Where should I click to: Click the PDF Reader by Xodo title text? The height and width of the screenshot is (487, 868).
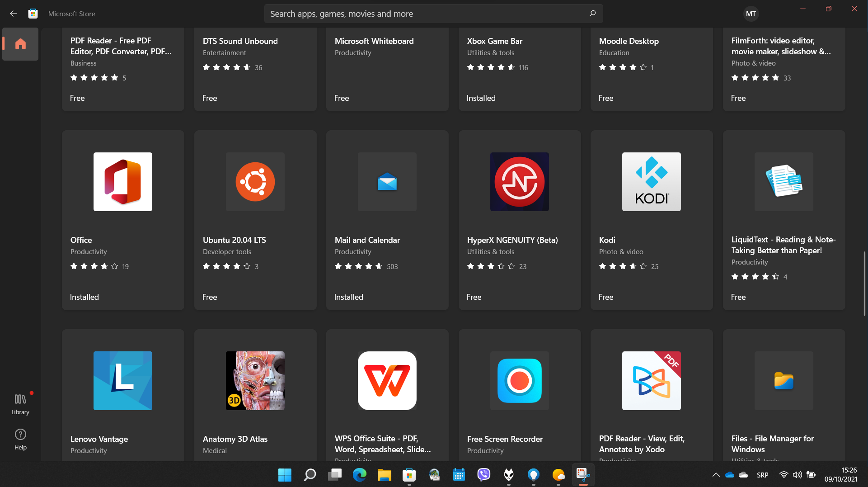coord(642,444)
